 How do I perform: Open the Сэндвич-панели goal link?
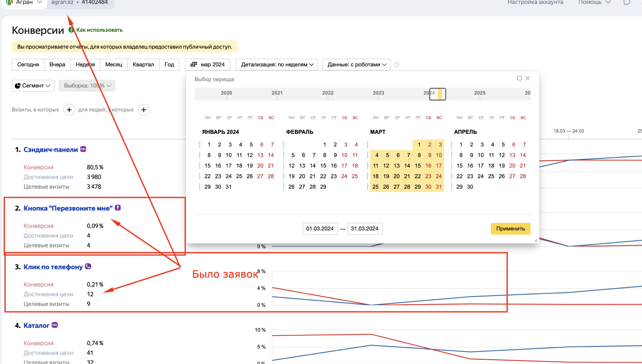[51, 150]
